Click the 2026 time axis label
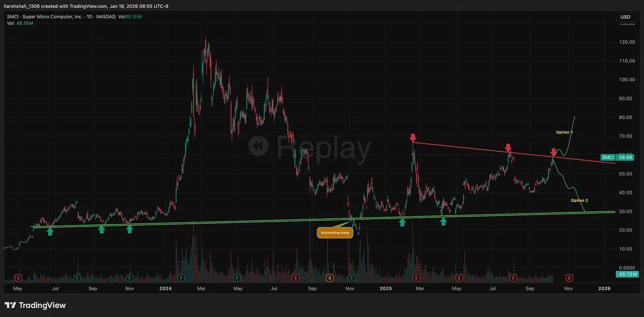The image size is (644, 317). [604, 289]
